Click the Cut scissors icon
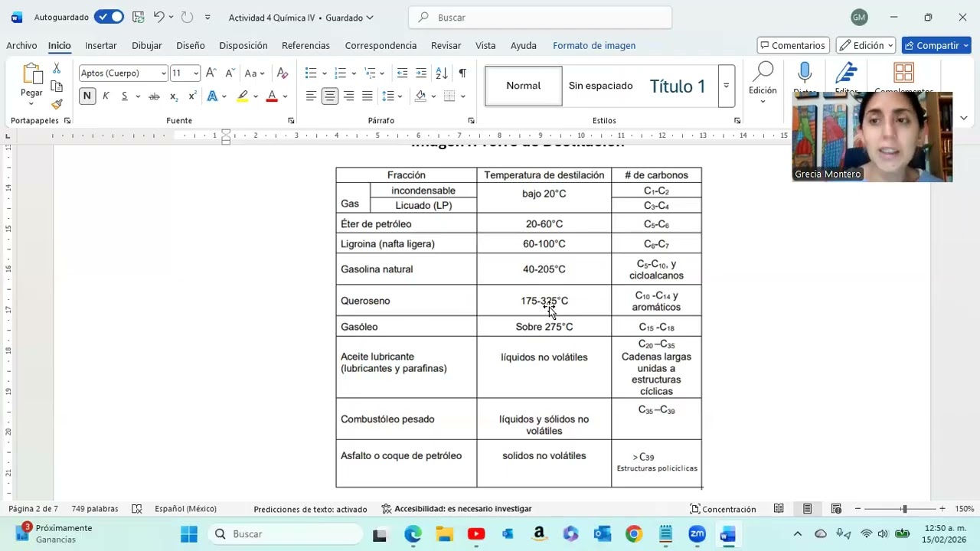The image size is (980, 551). pos(57,69)
